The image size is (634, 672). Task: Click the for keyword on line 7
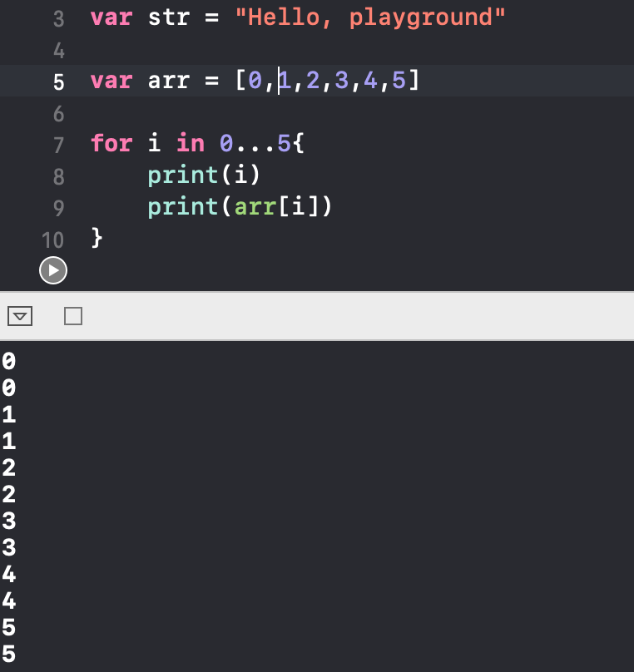pos(111,143)
